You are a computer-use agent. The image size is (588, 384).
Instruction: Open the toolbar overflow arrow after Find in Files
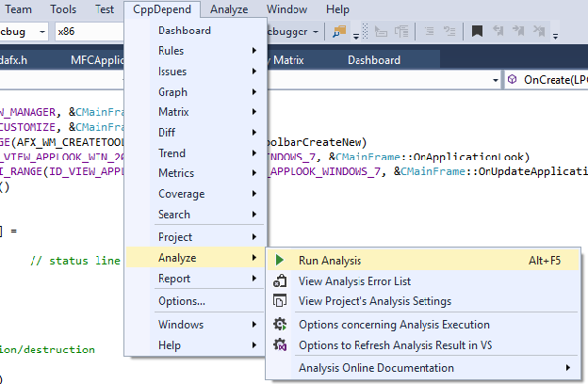click(x=356, y=36)
